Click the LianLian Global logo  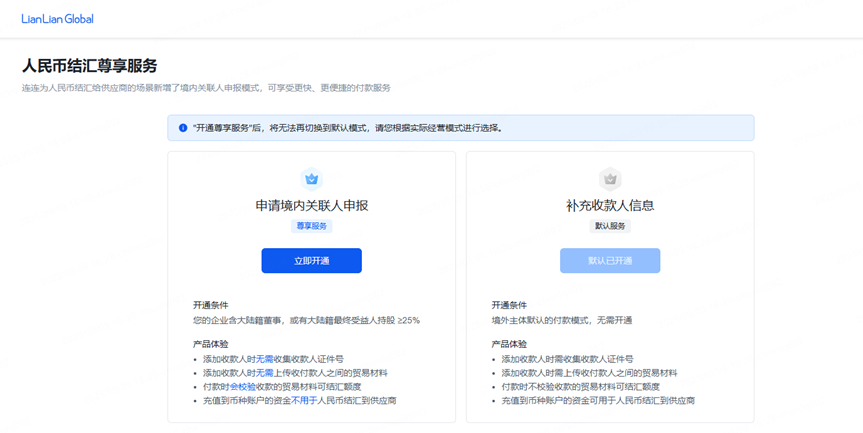[57, 19]
